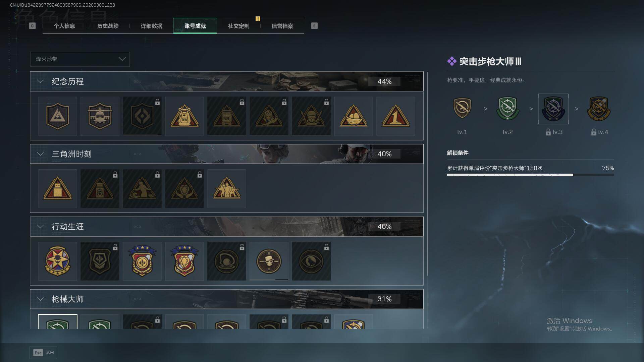Click the 75% unlock progress bar
Image resolution: width=644 pixels, height=362 pixels.
coord(530,175)
